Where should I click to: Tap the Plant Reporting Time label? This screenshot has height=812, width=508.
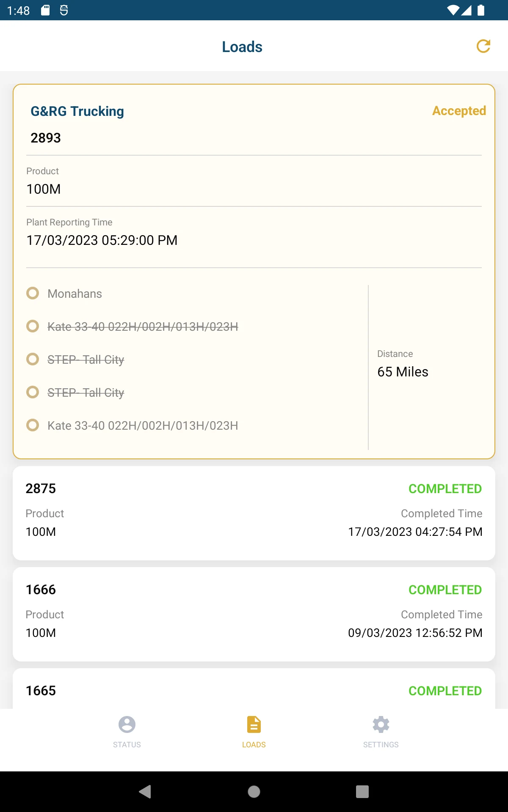pos(69,222)
